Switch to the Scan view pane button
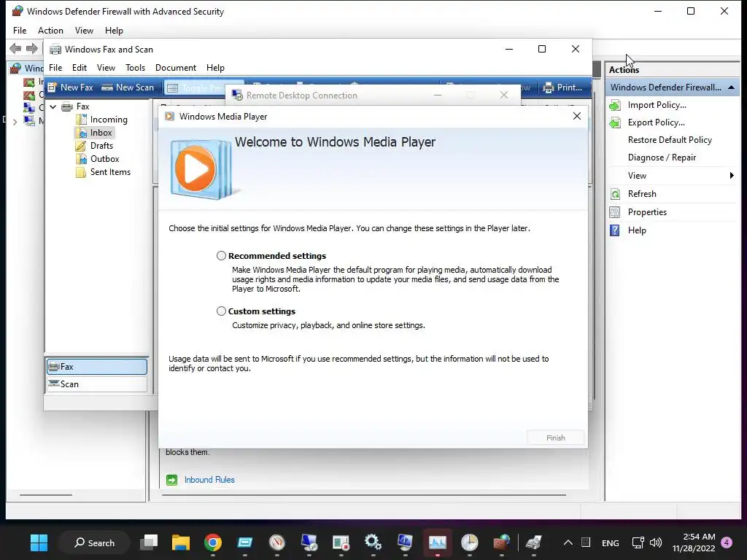This screenshot has width=747, height=560. pos(97,384)
